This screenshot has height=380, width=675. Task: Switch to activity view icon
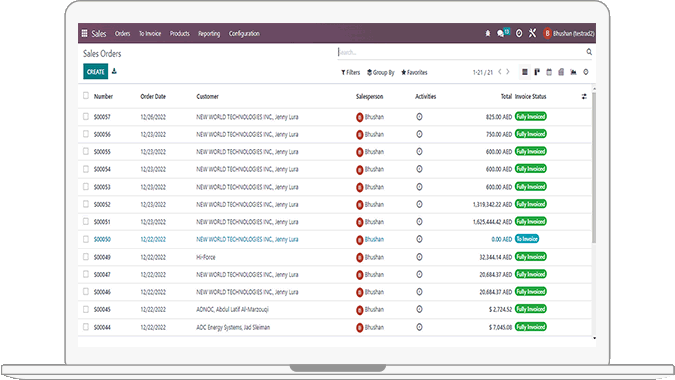(x=586, y=72)
